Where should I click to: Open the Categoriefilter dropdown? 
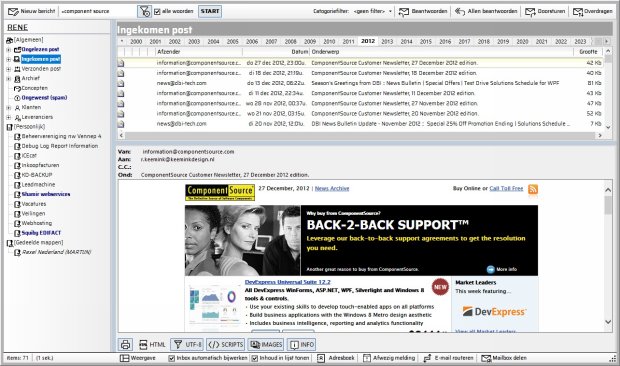(x=372, y=11)
